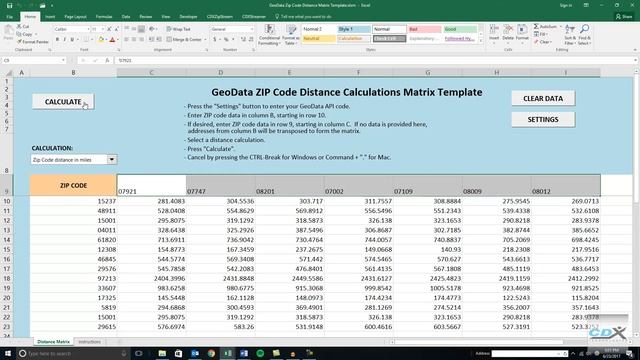Collapse the ribbon with the arrow
The height and width of the screenshot is (360, 640).
coord(635,50)
